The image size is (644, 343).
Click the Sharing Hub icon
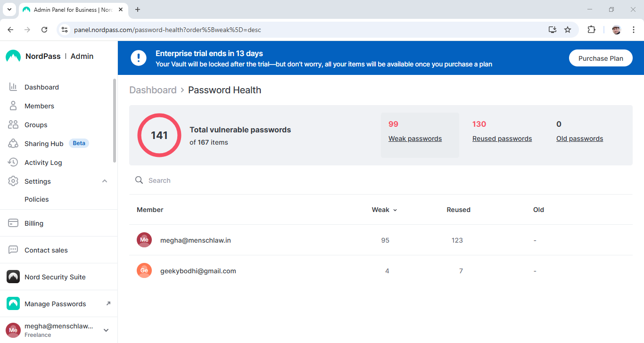[13, 144]
